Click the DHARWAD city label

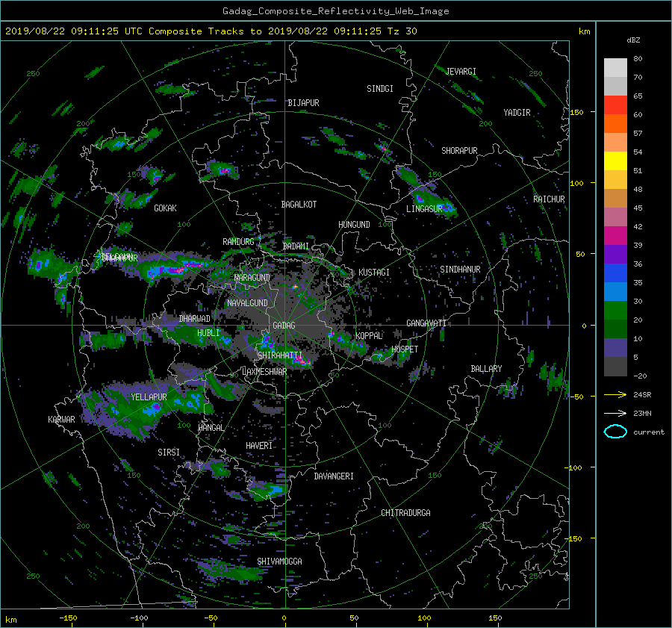195,319
